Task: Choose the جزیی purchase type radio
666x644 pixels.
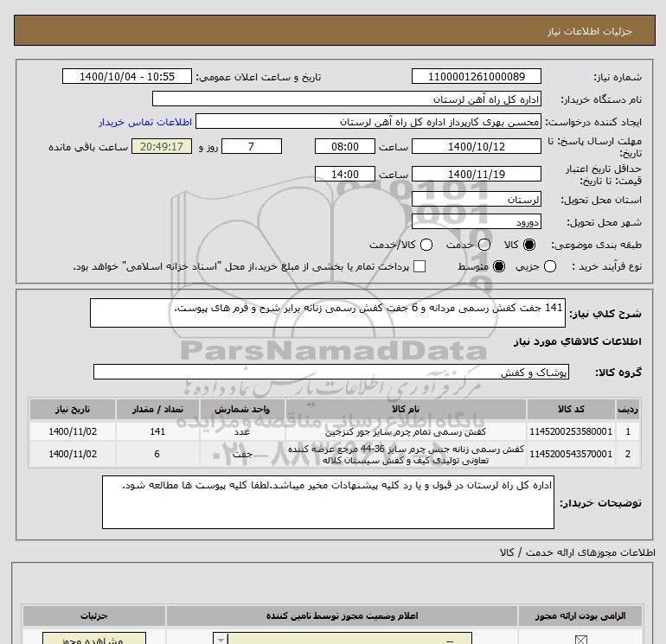Action: (550, 266)
